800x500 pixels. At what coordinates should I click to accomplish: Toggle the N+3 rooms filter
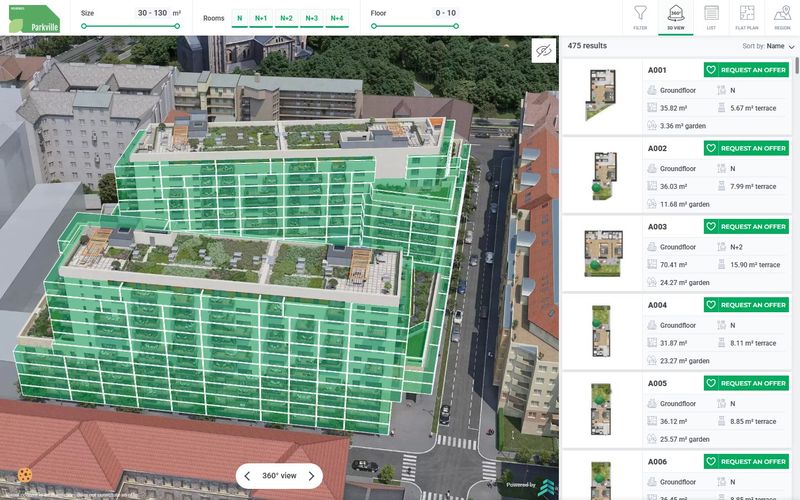pyautogui.click(x=312, y=18)
